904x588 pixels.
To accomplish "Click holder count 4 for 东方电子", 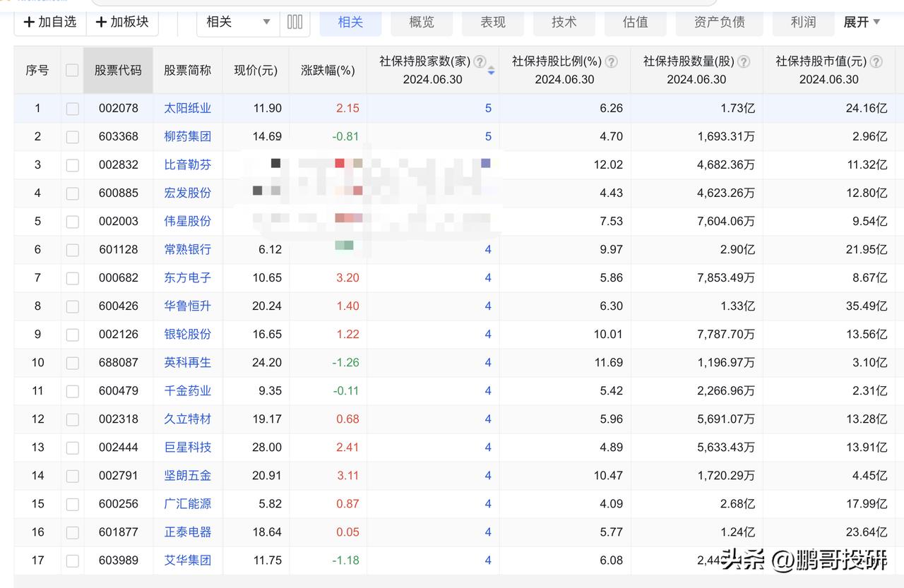I will 488,277.
